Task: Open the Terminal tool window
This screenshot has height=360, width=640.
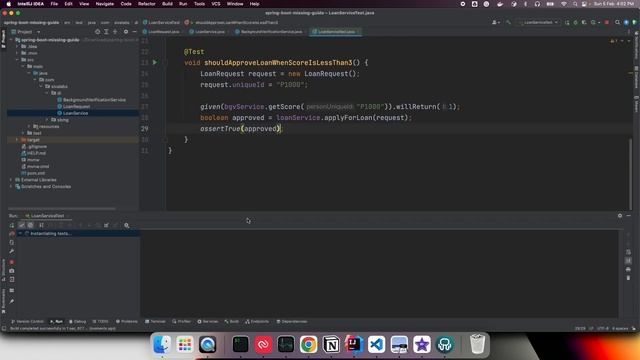Action: point(155,322)
